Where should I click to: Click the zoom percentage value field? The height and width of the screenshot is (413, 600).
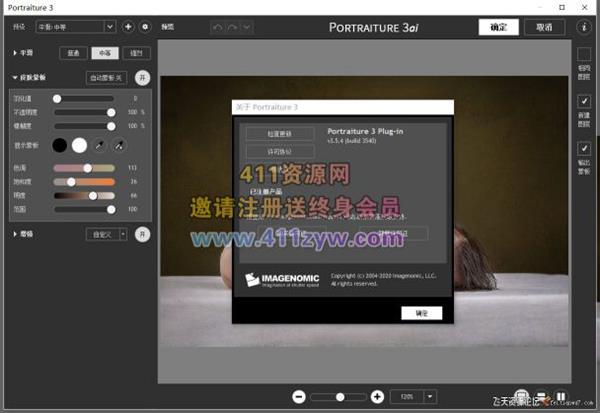[x=407, y=397]
